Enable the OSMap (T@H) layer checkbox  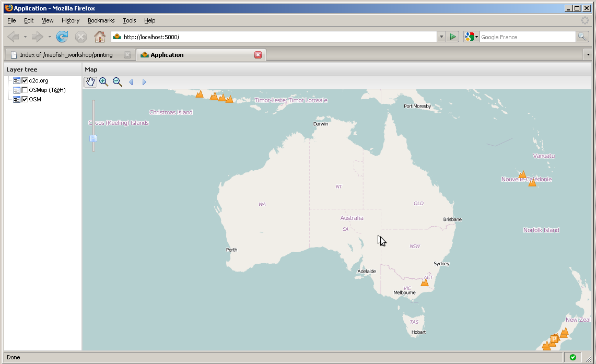[25, 90]
